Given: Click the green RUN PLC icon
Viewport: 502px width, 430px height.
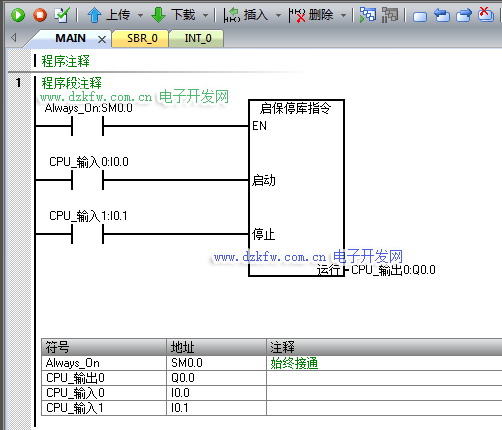Looking at the screenshot, I should tap(18, 15).
